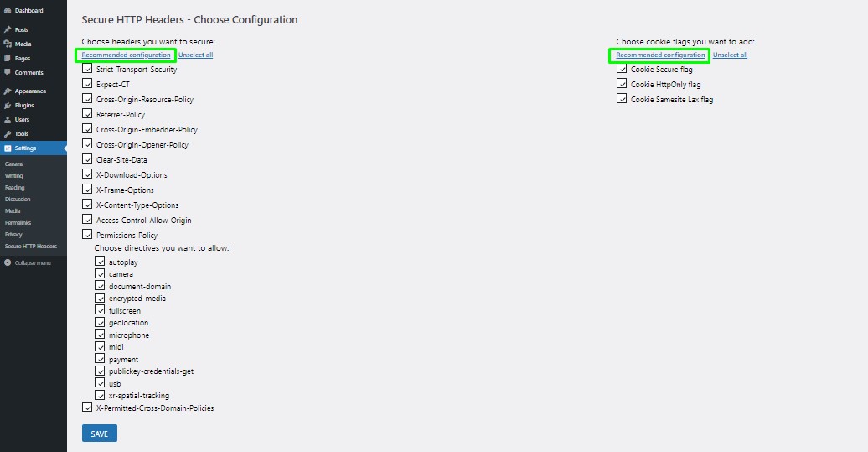Select the Pages icon
The width and height of the screenshot is (868, 452).
pyautogui.click(x=8, y=58)
